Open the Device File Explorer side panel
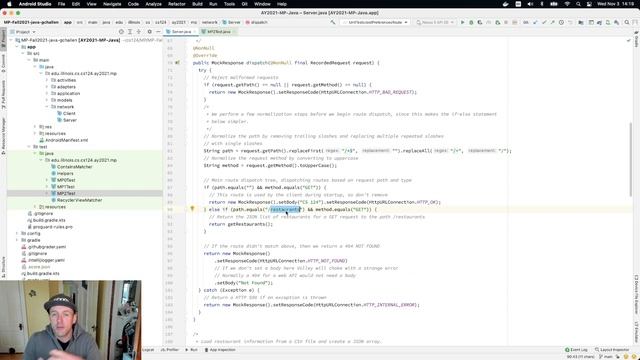 pos(636,294)
